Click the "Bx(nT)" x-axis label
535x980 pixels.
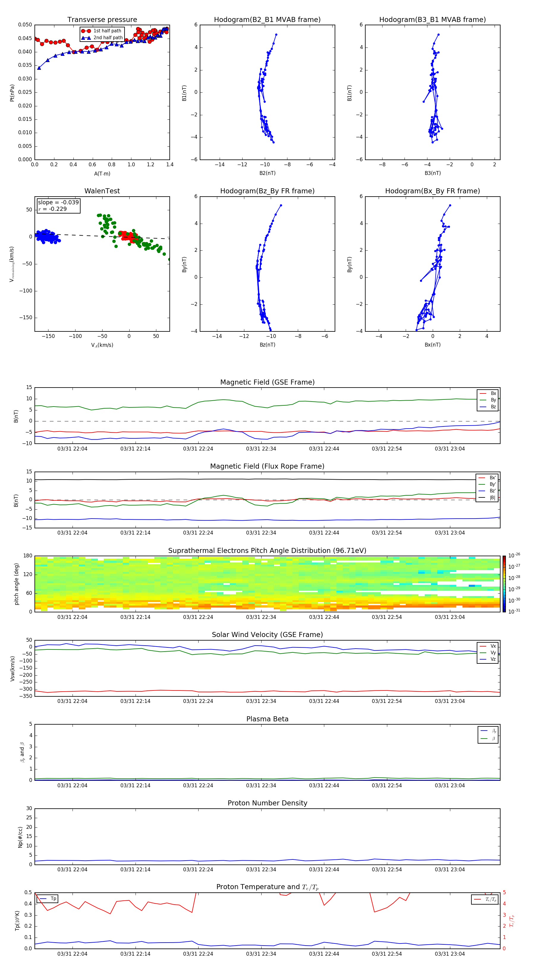click(432, 345)
